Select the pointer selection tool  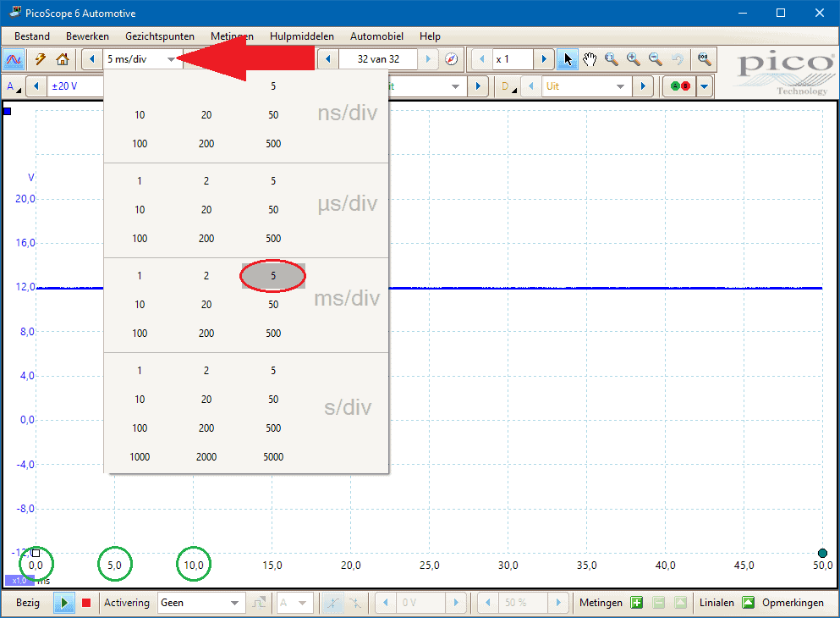[x=568, y=59]
